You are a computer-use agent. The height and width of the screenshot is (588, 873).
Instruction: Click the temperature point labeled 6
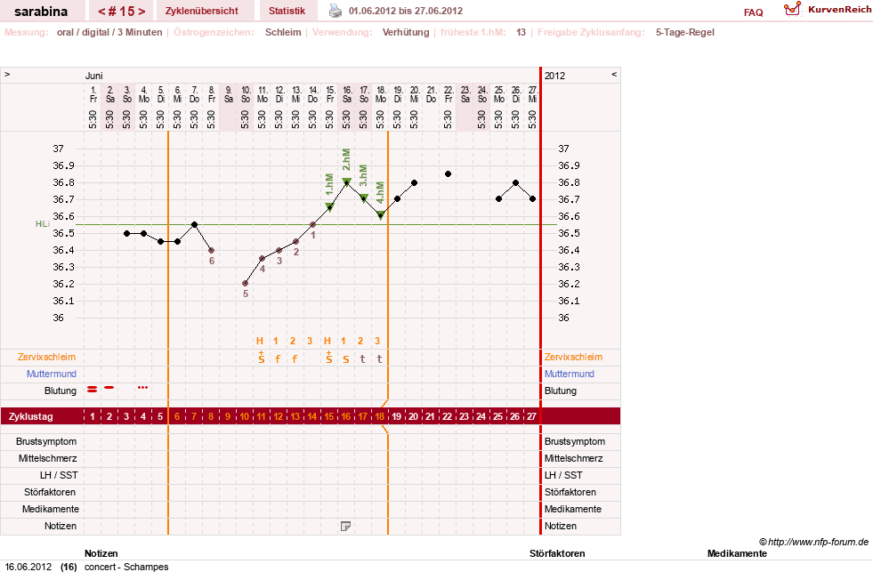point(211,250)
